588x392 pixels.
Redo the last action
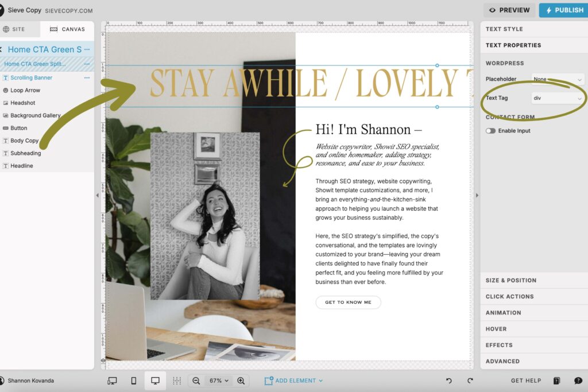coord(470,381)
